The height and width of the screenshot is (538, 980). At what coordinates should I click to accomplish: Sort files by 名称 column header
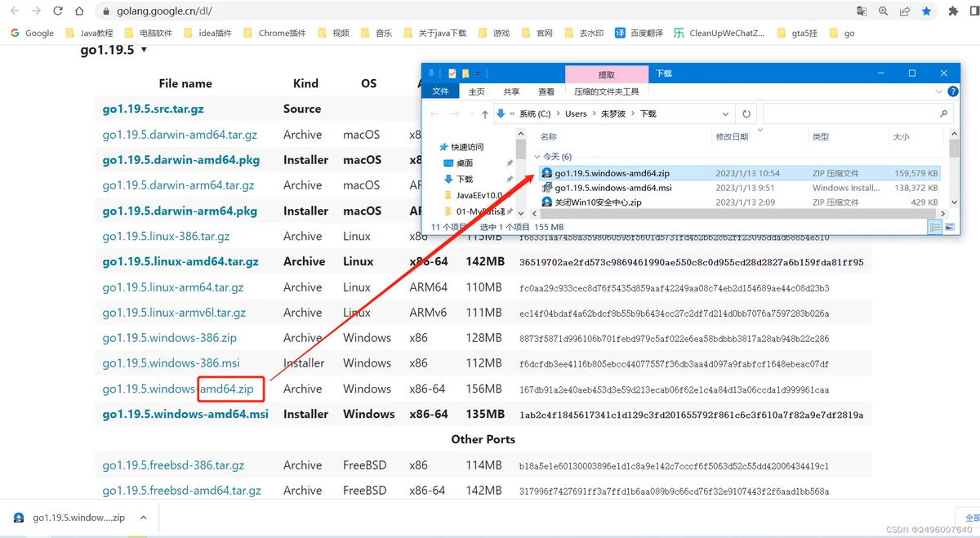click(x=549, y=137)
